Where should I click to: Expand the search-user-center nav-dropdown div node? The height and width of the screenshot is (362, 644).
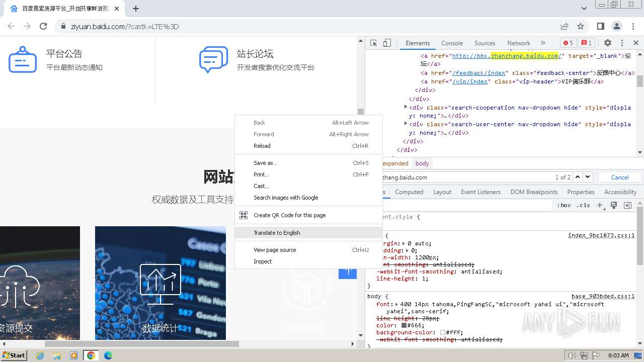pyautogui.click(x=406, y=124)
